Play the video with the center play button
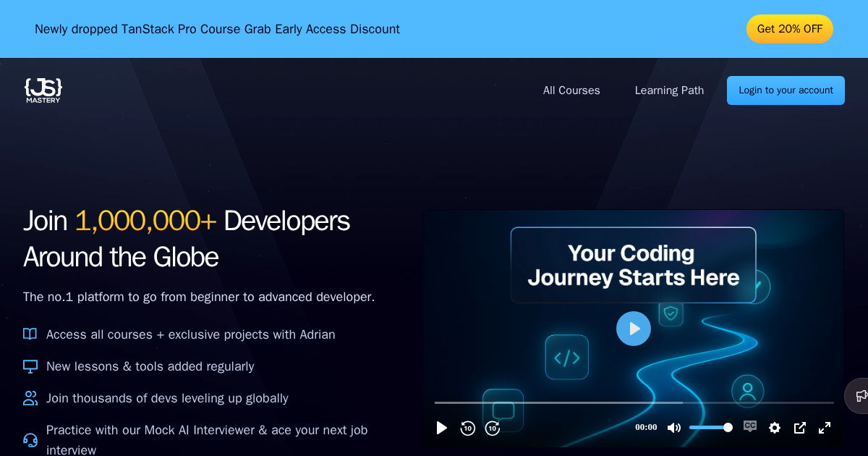 click(634, 329)
